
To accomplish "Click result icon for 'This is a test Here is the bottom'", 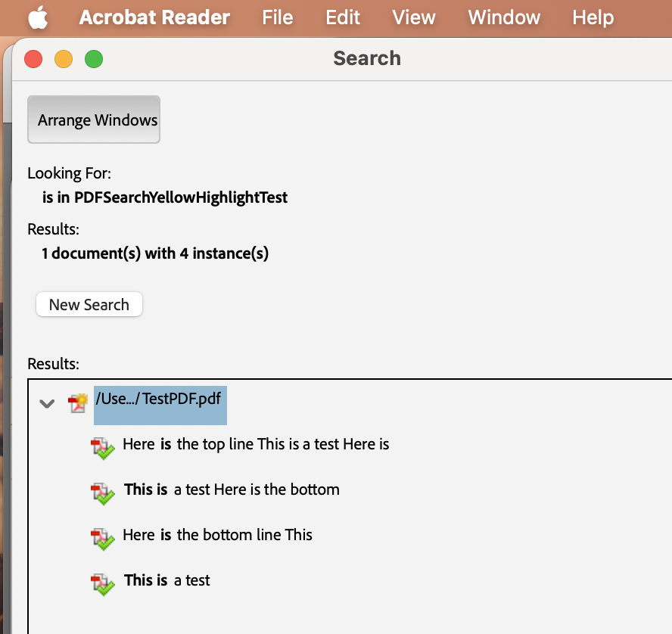I will [102, 493].
